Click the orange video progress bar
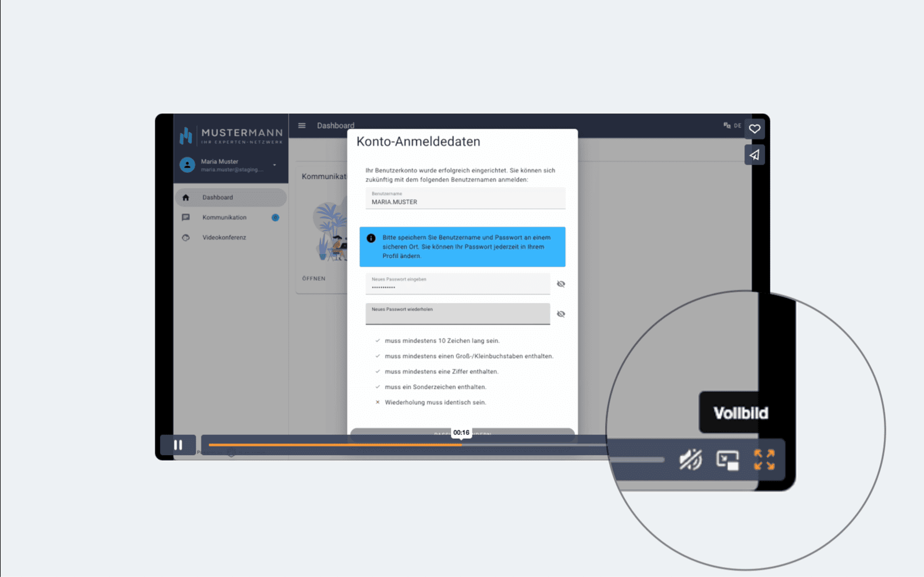Screen dimensions: 924x577 point(335,445)
